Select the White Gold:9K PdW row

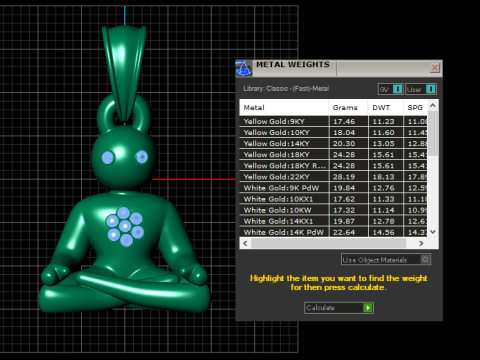(x=333, y=188)
